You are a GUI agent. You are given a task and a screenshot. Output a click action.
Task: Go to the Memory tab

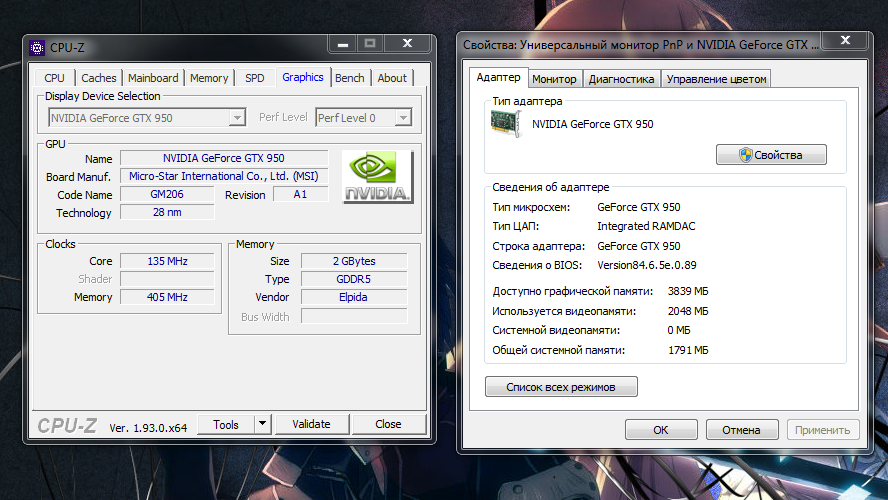tap(209, 78)
